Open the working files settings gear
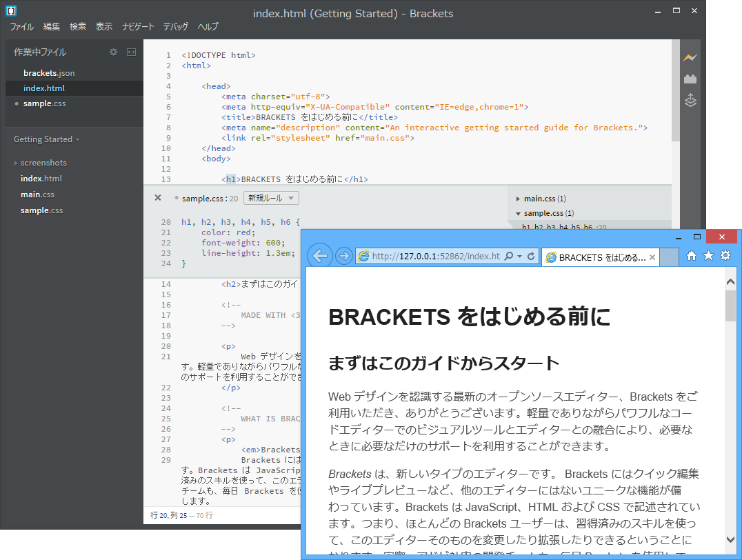The height and width of the screenshot is (560, 742). point(113,52)
